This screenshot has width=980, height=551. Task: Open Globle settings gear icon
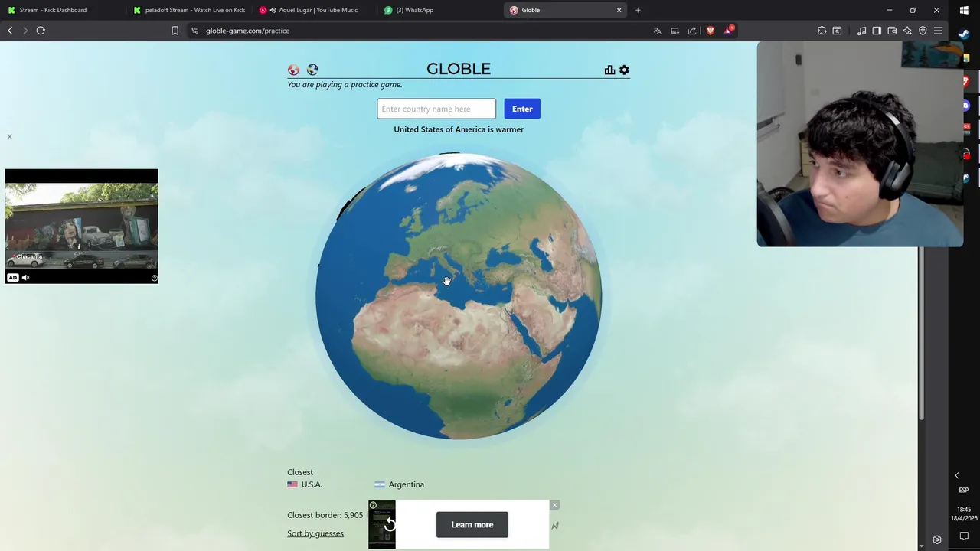(624, 70)
